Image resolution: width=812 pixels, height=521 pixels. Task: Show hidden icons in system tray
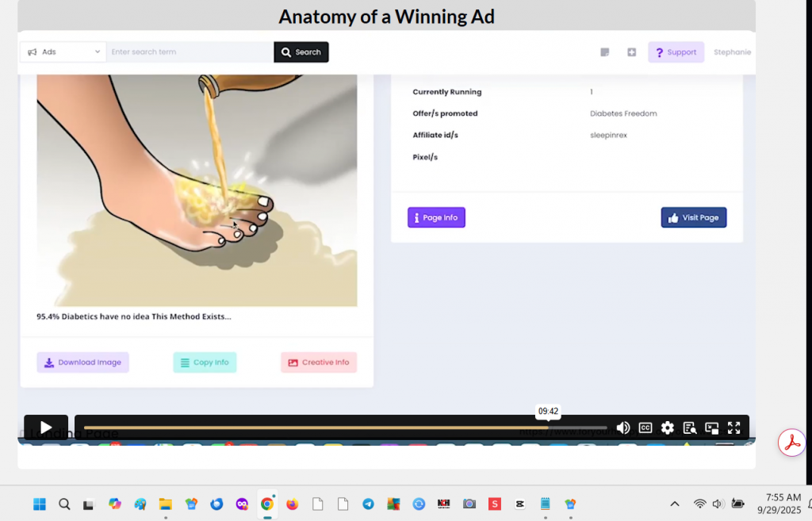point(675,504)
